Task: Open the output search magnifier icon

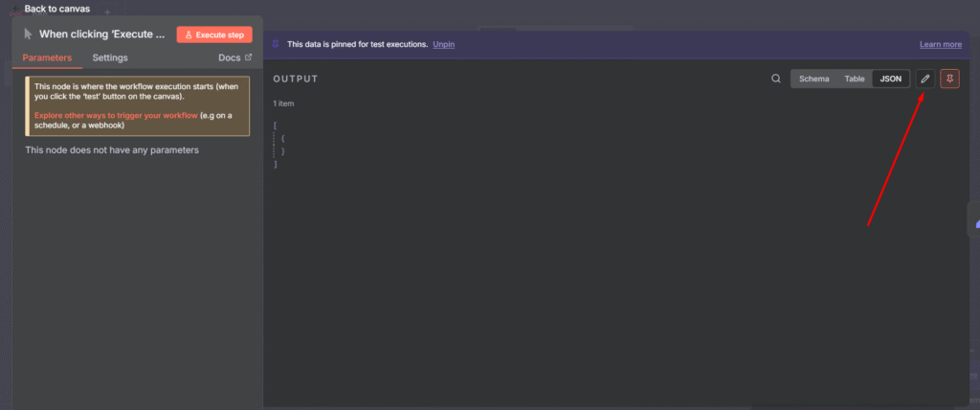Action: [776, 79]
